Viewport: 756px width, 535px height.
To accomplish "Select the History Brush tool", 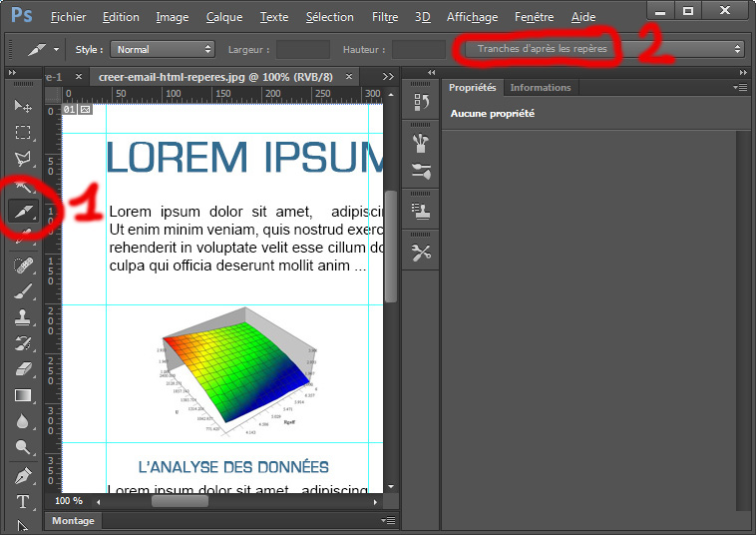I will (x=23, y=343).
